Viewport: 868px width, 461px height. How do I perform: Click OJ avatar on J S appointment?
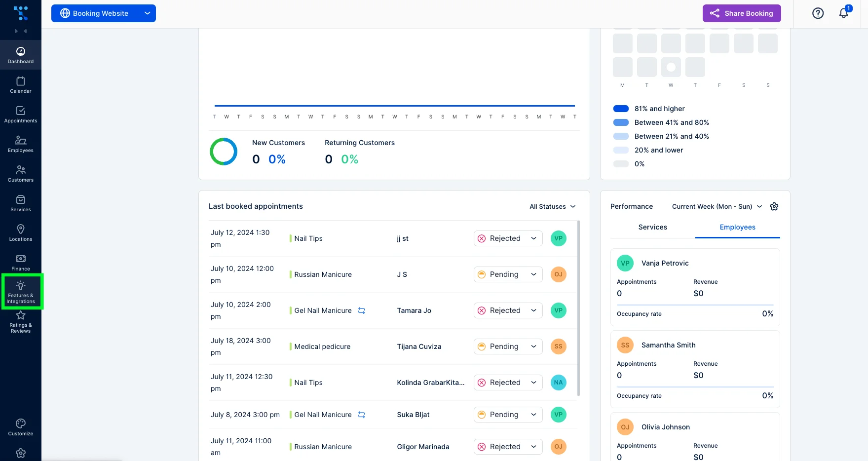point(558,274)
